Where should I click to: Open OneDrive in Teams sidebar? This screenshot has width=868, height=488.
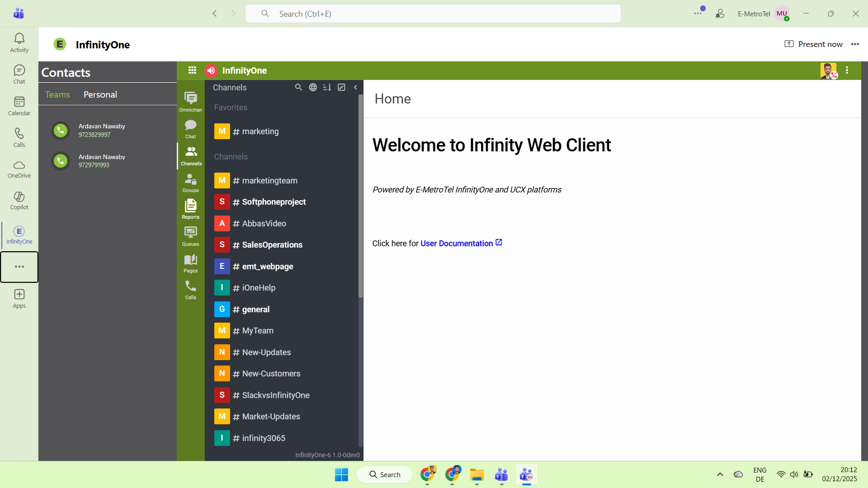coord(19,169)
